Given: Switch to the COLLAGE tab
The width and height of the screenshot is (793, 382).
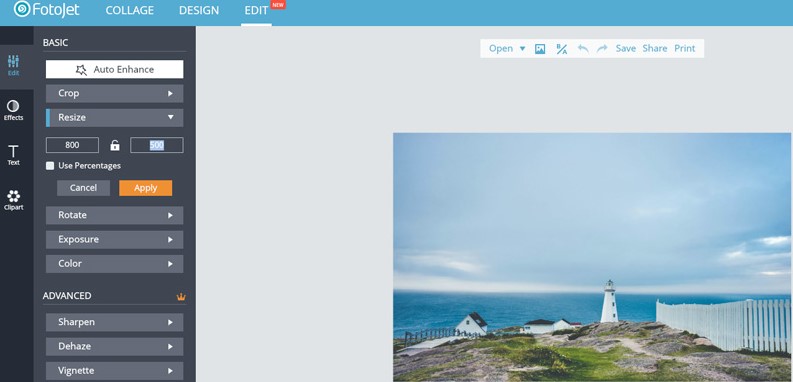Looking at the screenshot, I should tap(129, 10).
